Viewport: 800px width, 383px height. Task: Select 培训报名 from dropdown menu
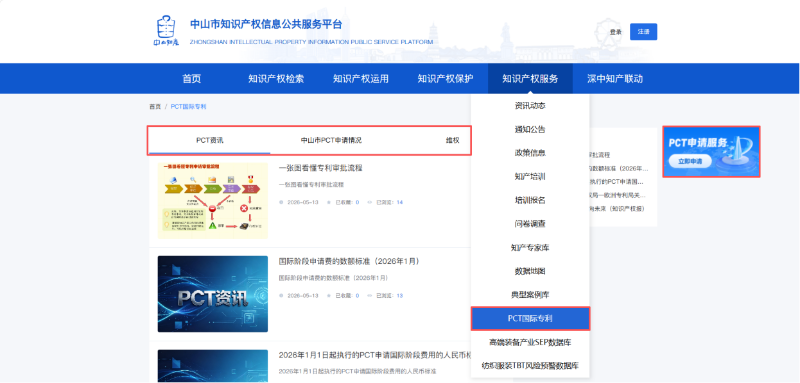point(530,200)
